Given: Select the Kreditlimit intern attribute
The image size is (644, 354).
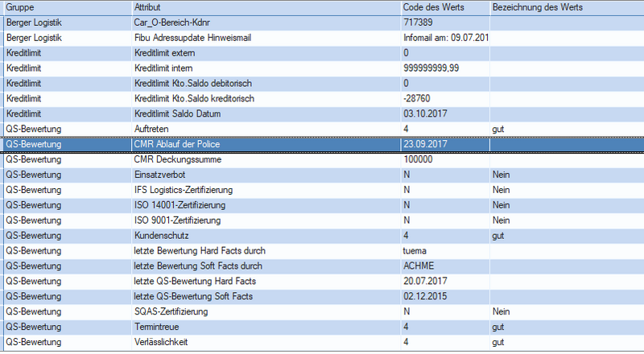Looking at the screenshot, I should [x=163, y=68].
